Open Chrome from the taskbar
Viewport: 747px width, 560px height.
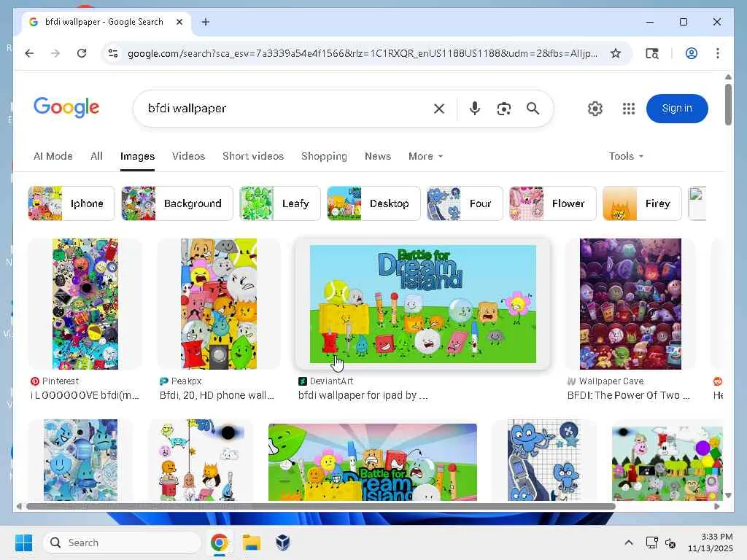coord(219,542)
